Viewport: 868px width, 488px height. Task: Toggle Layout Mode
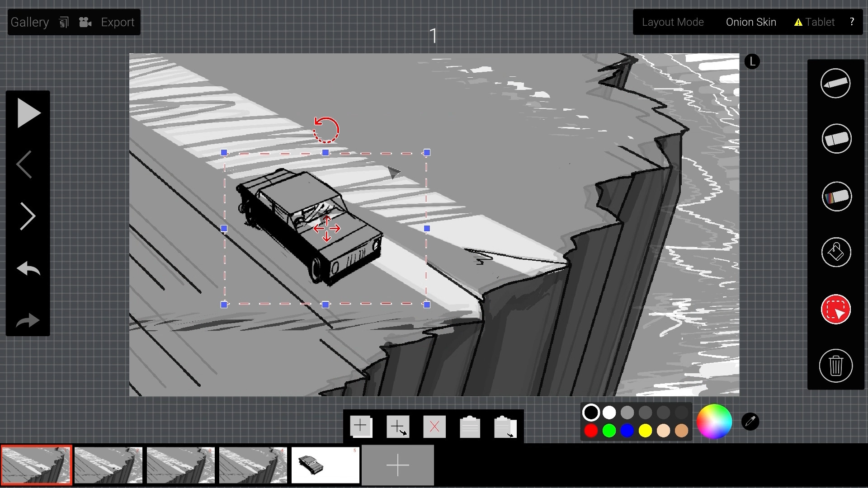pos(673,22)
